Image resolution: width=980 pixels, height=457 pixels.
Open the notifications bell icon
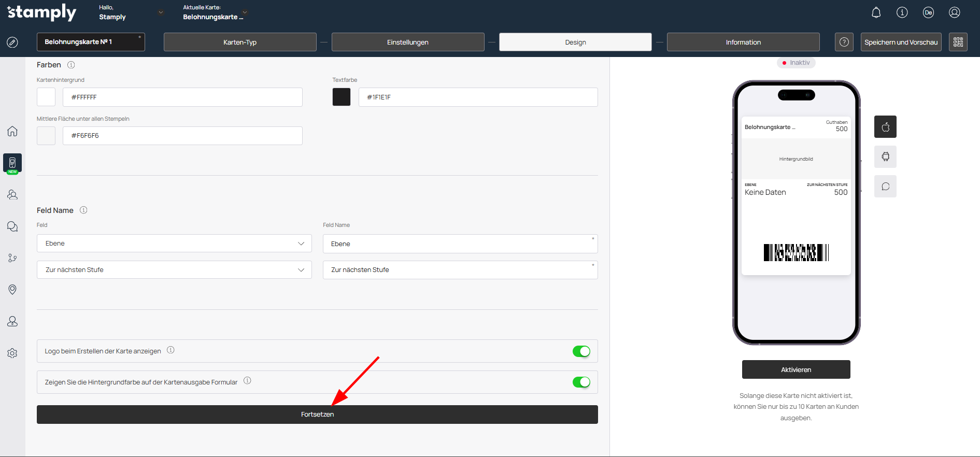tap(876, 12)
